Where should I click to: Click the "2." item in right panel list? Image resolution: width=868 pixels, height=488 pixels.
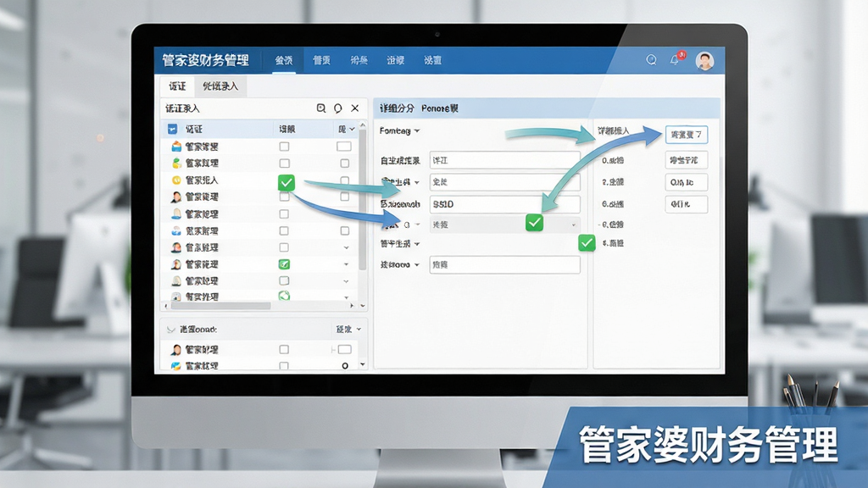click(x=613, y=182)
